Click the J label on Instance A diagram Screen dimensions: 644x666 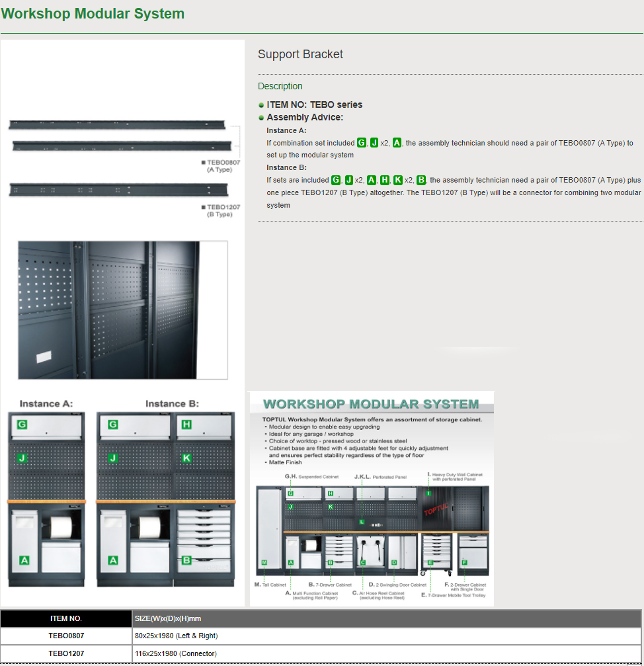[x=22, y=458]
